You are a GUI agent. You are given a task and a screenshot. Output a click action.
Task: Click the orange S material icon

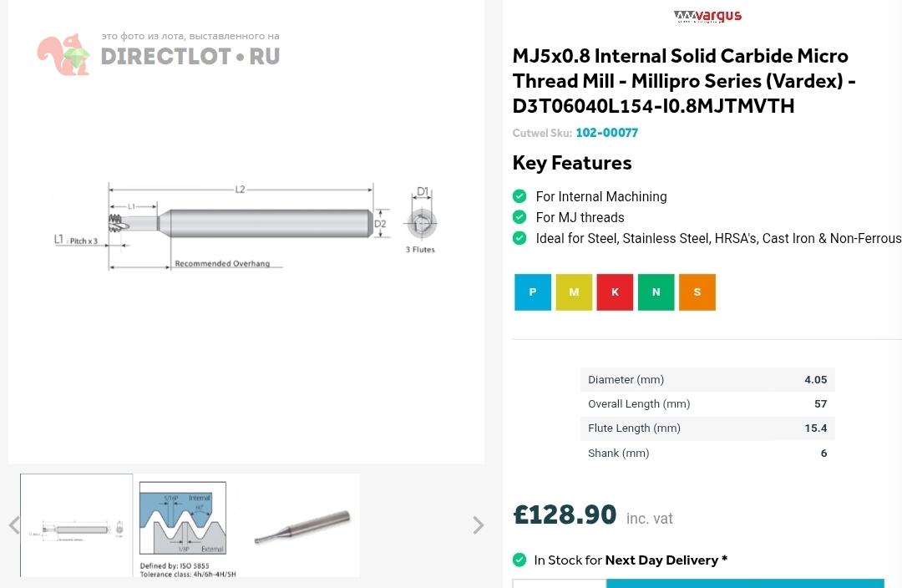click(697, 292)
